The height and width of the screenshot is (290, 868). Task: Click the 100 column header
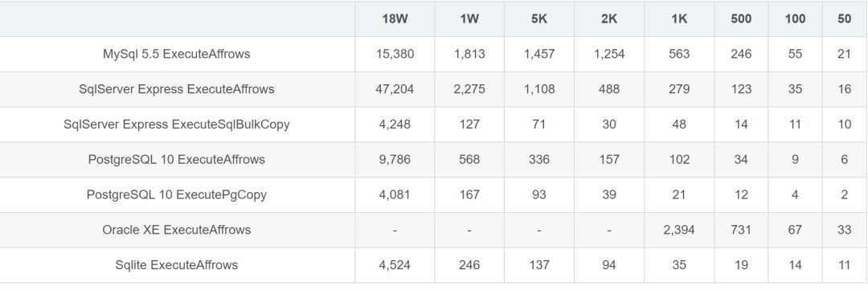pos(795,18)
